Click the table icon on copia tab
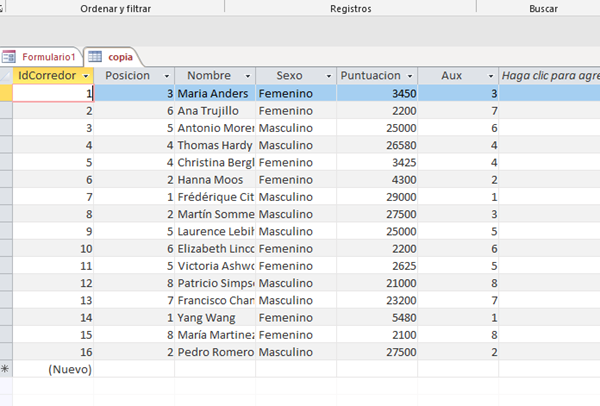 coord(96,57)
